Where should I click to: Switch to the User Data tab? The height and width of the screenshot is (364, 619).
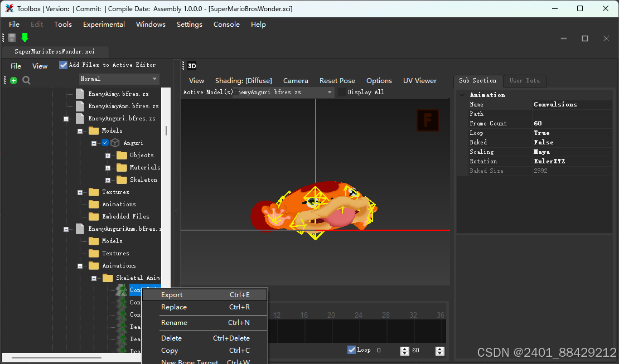pyautogui.click(x=524, y=80)
